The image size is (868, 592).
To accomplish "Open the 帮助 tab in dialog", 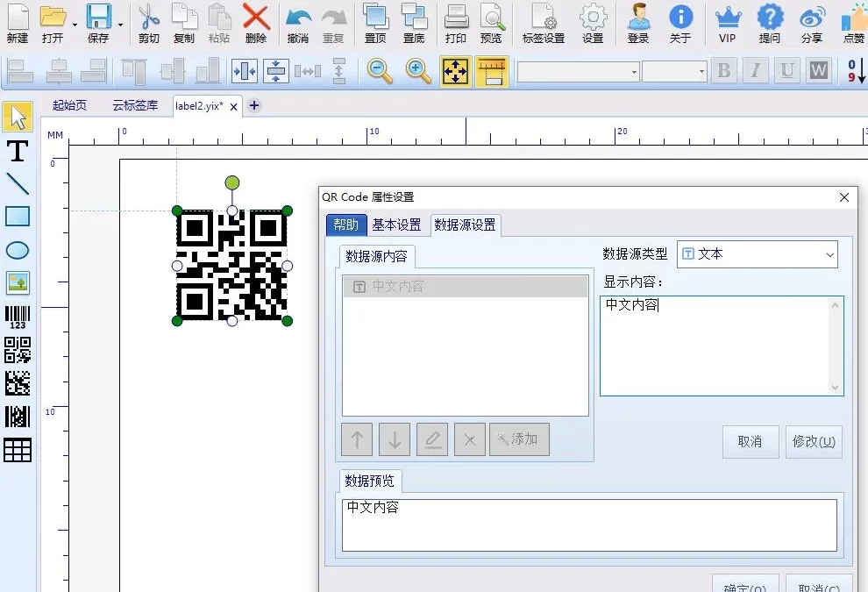I will (x=346, y=225).
